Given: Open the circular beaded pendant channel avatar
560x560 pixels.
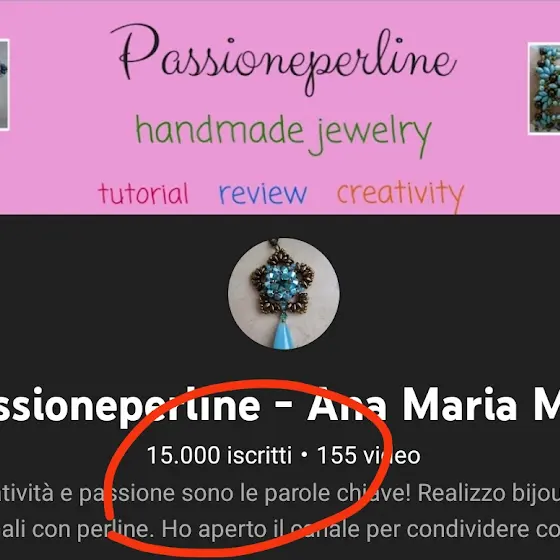Looking at the screenshot, I should tap(284, 294).
